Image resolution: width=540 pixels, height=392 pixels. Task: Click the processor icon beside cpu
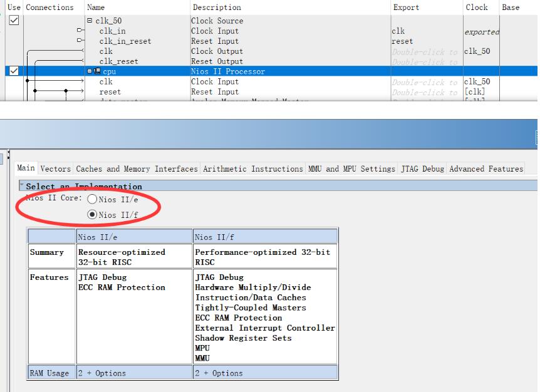pyautogui.click(x=98, y=71)
